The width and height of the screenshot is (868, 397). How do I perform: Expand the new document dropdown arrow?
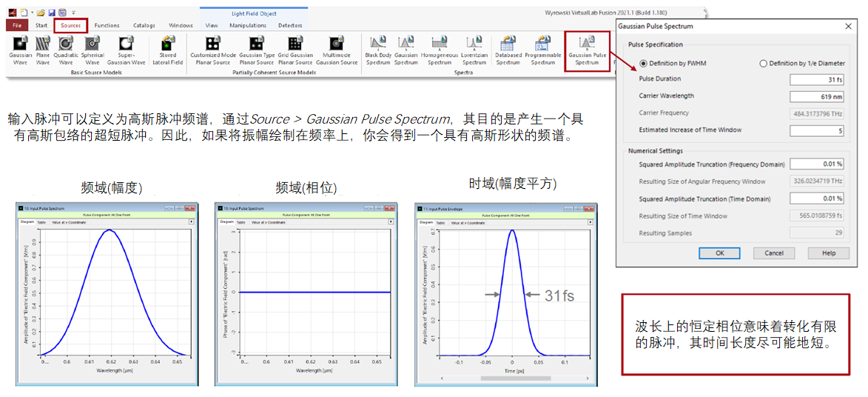[x=32, y=12]
